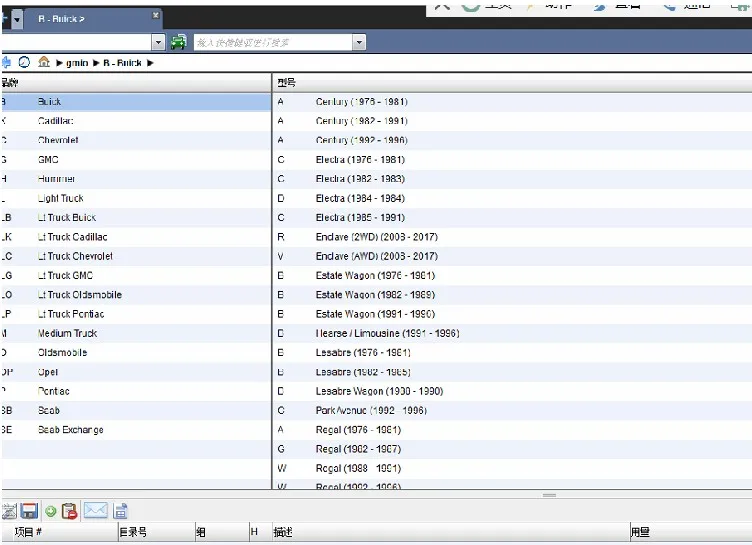Select Lt Truck GMC row
Viewport: 752px width, 545px height.
pyautogui.click(x=136, y=275)
